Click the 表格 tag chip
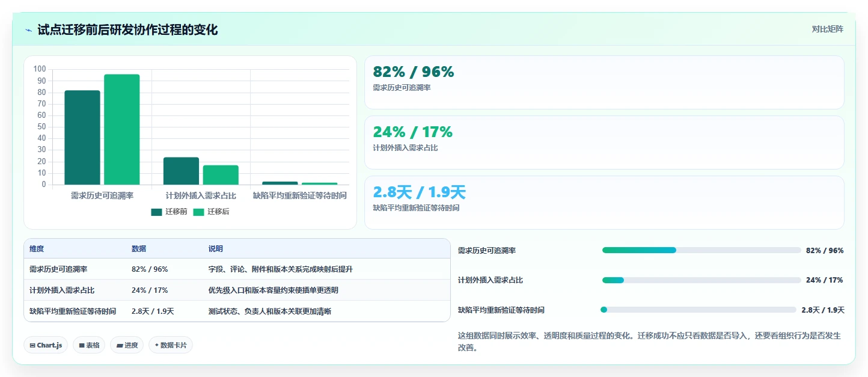 (89, 345)
